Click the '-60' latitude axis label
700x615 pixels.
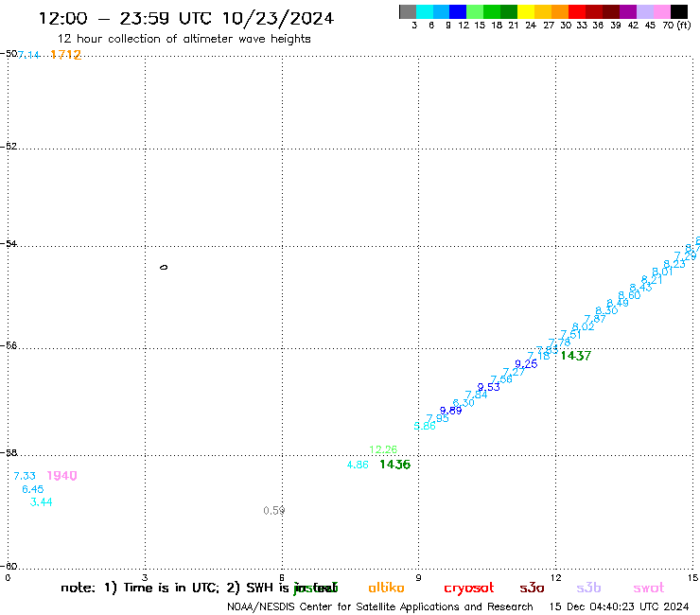coord(9,566)
